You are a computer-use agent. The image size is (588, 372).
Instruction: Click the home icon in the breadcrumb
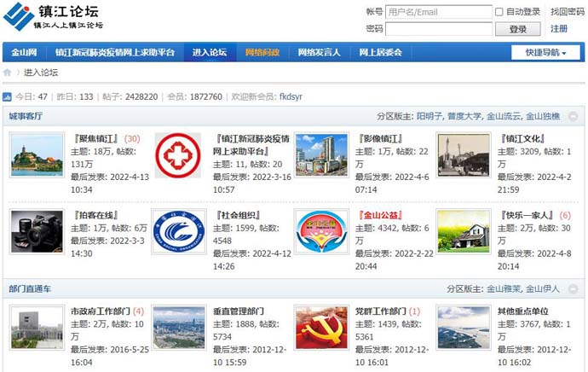8,73
